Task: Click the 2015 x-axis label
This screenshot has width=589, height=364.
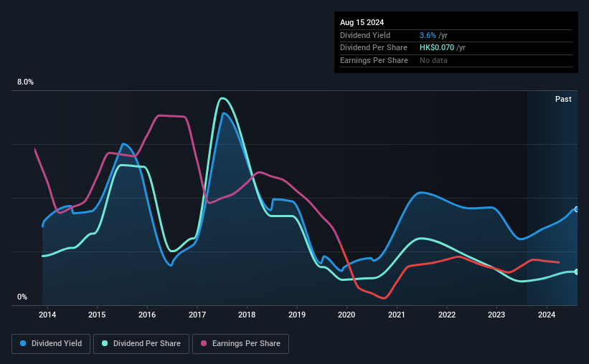Action: 97,315
